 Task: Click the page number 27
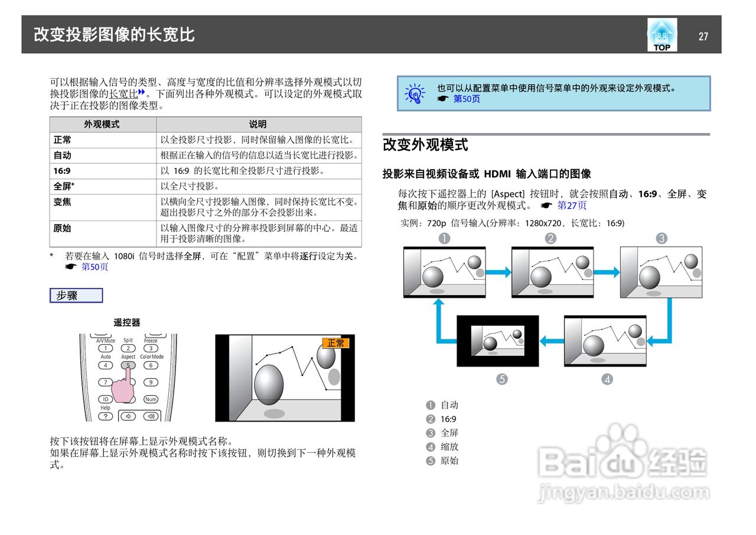(x=703, y=36)
